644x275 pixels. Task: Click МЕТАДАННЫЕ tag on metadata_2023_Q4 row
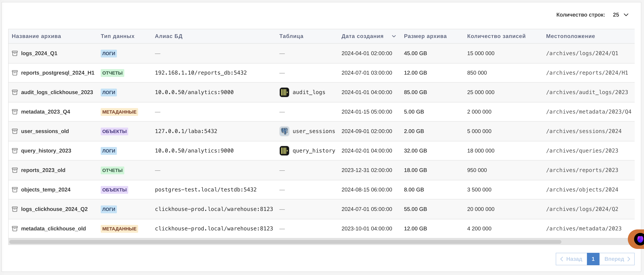pyautogui.click(x=119, y=112)
